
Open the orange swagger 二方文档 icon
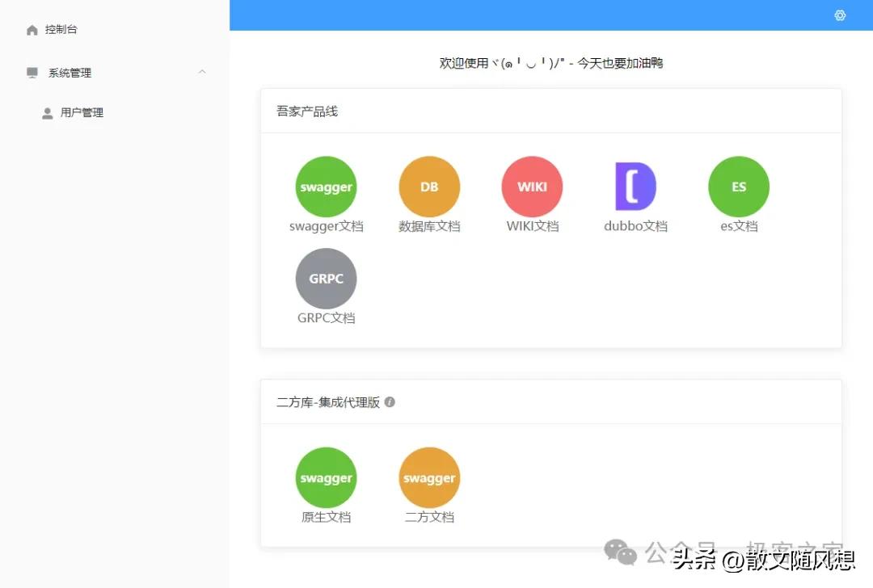[429, 477]
